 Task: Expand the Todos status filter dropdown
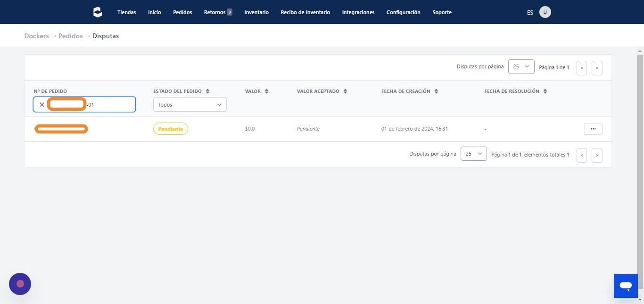(190, 105)
